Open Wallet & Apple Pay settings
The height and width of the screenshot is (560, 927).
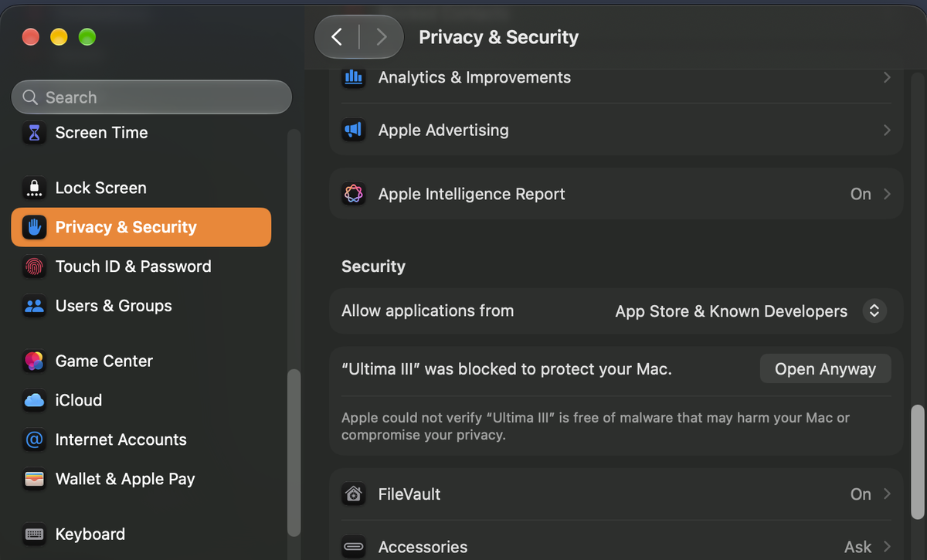[x=141, y=479]
